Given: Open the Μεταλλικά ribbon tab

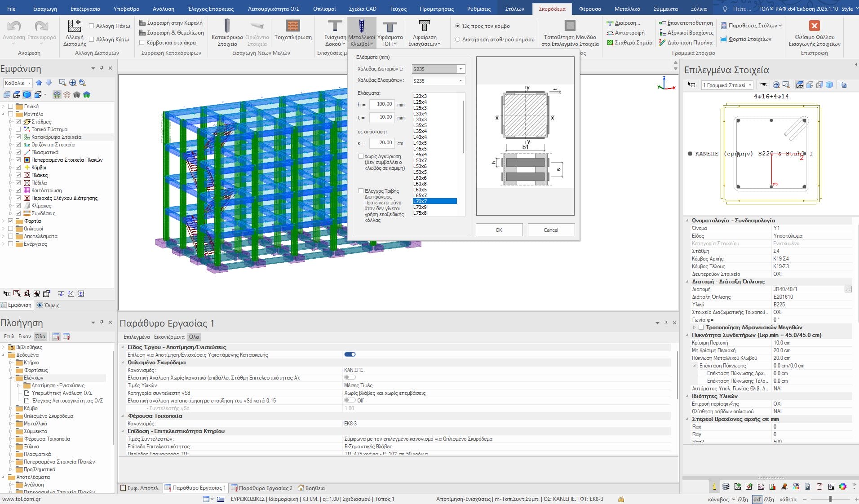Looking at the screenshot, I should pos(627,9).
